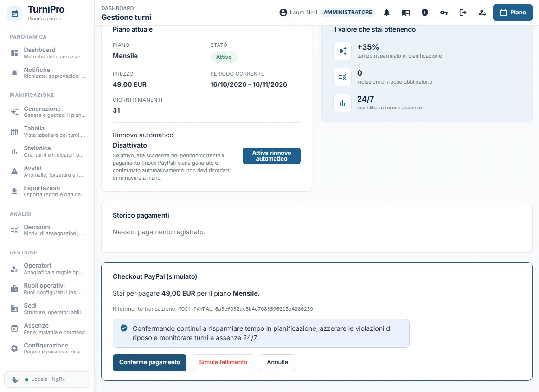The width and height of the screenshot is (539, 392).
Task: Click the Generazione sparkle sidebar icon
Action: point(14,112)
